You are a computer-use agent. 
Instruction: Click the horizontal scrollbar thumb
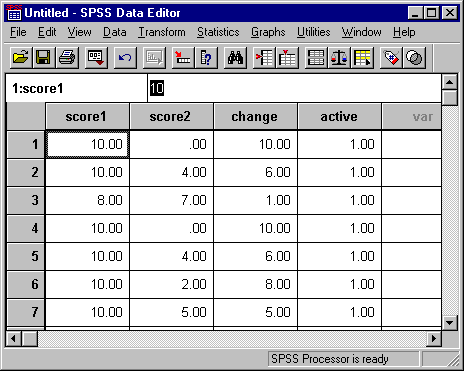click(30, 339)
